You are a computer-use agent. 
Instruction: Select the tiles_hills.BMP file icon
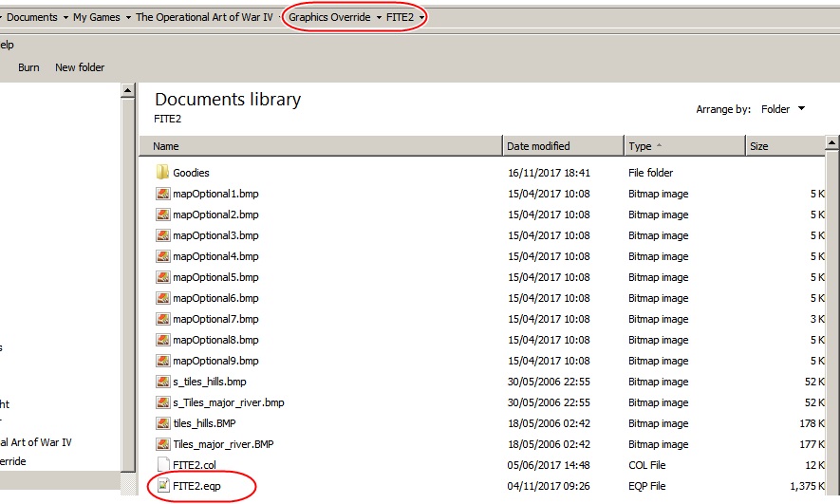click(x=163, y=423)
